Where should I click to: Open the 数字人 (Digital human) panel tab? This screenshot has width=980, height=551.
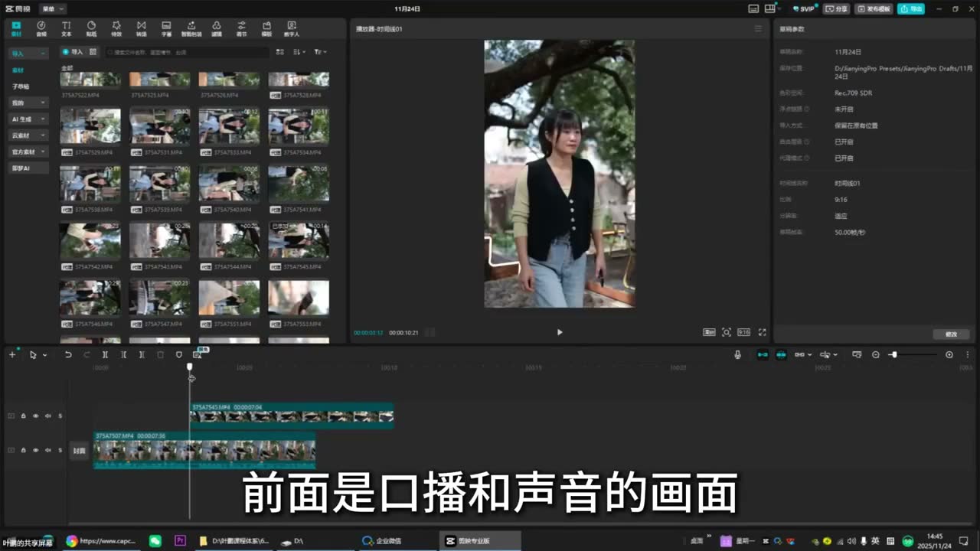click(x=292, y=29)
